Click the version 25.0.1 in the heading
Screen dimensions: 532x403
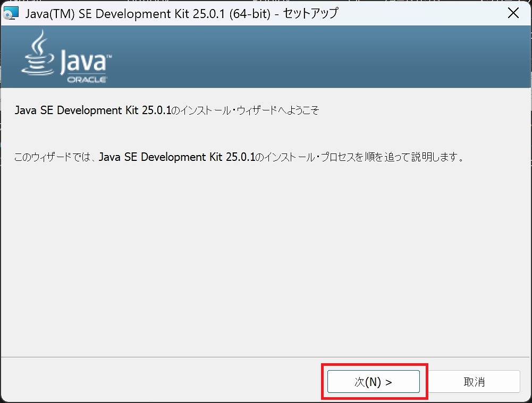tap(156, 110)
